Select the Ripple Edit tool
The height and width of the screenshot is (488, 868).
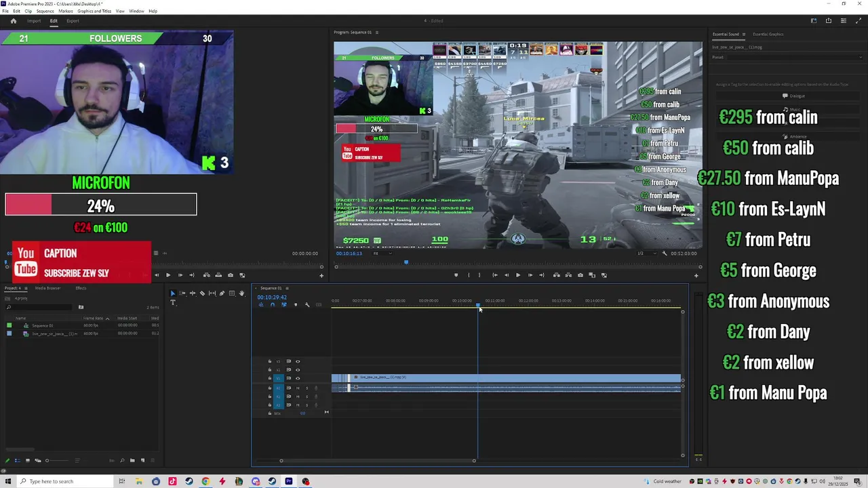[193, 293]
